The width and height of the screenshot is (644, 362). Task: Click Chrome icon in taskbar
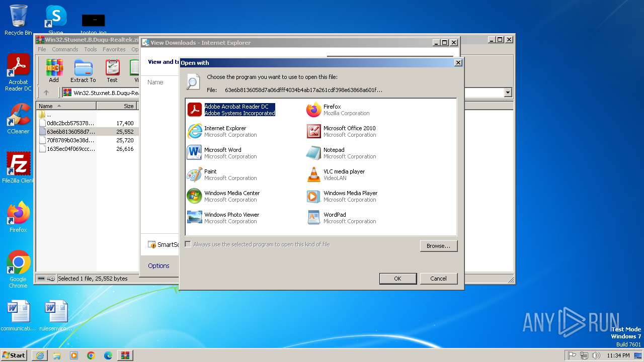pos(91,355)
